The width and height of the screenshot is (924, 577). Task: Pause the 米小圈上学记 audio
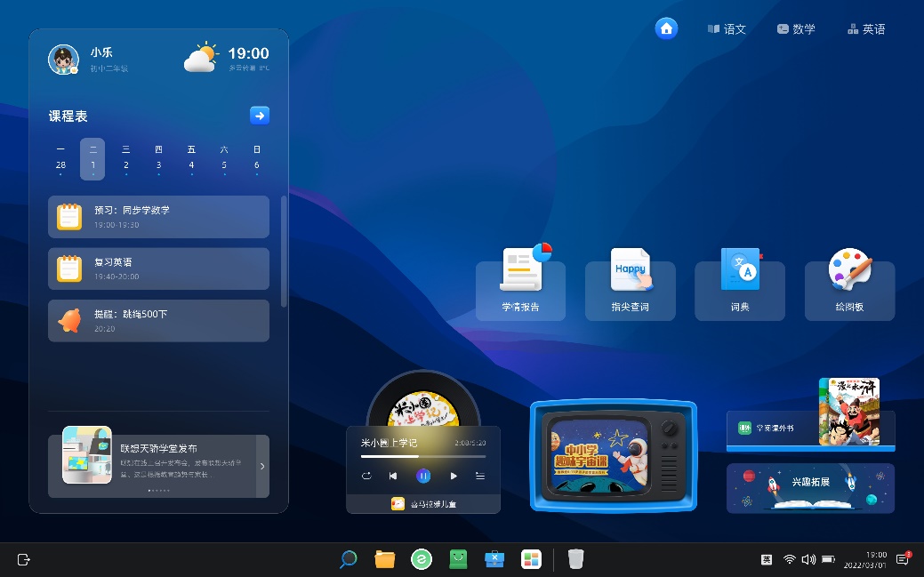pos(423,476)
